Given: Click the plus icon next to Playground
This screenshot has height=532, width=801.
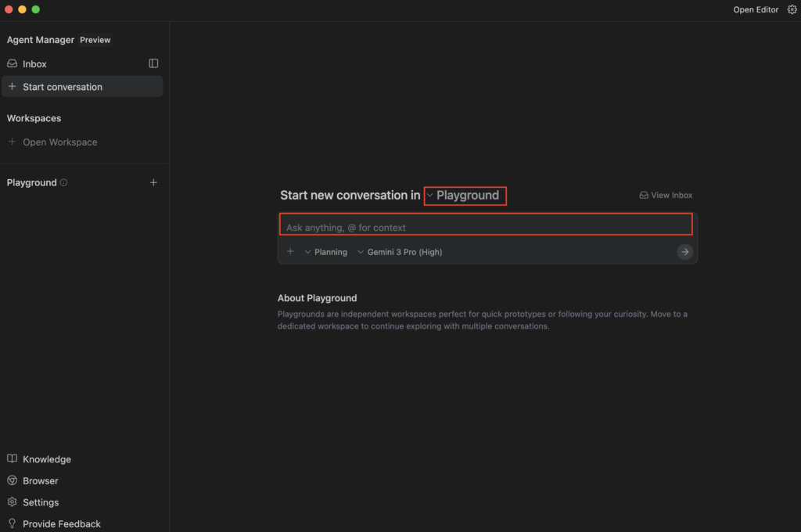Looking at the screenshot, I should (153, 182).
